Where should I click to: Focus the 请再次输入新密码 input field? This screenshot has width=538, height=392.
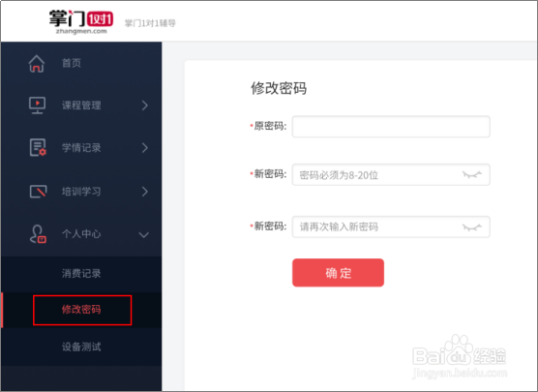pos(391,226)
